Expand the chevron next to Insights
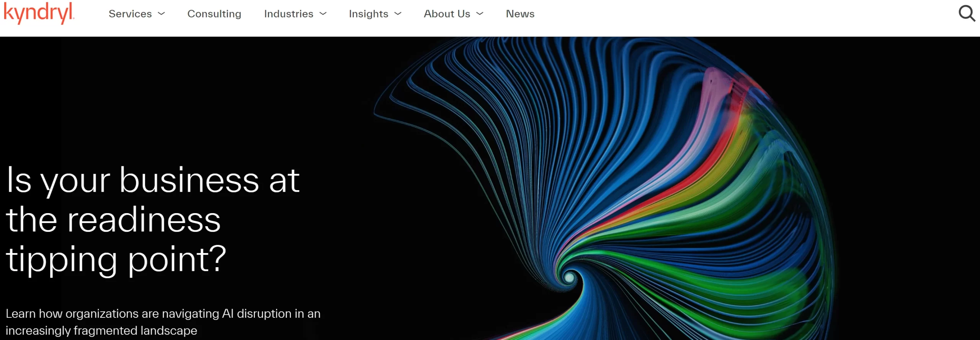Screen dimensions: 980x340 click(x=398, y=14)
